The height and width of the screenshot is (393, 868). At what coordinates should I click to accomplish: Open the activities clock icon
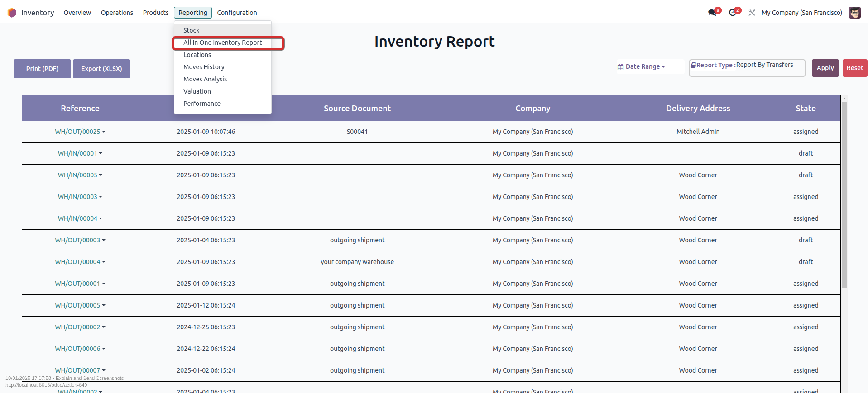[733, 13]
